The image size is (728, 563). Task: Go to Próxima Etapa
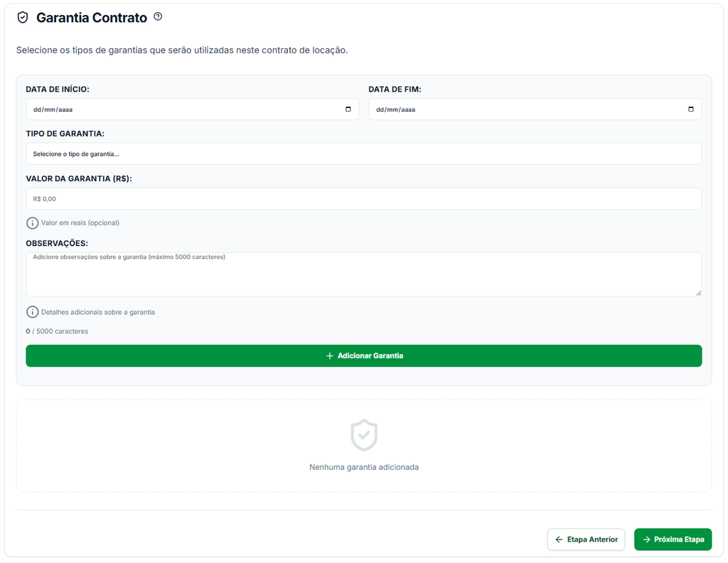click(x=673, y=540)
